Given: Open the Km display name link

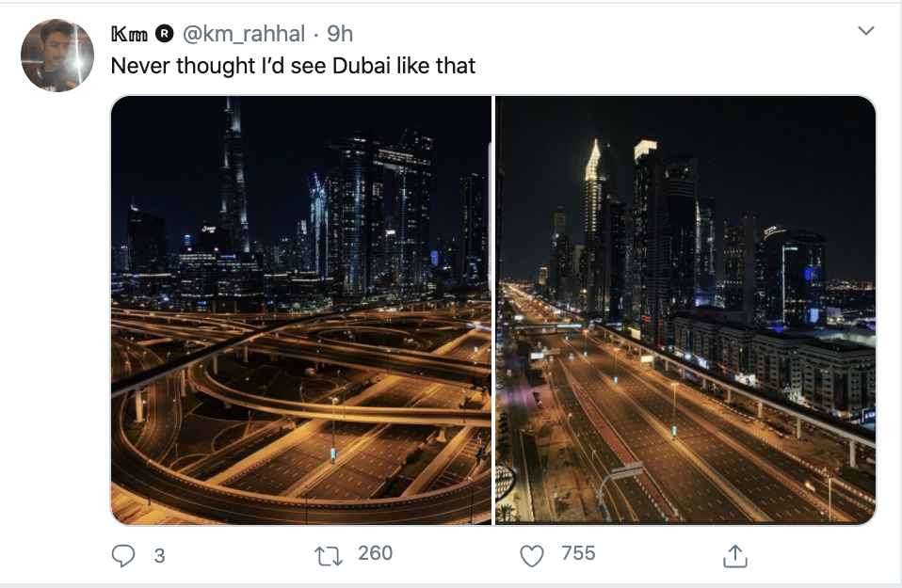Looking at the screenshot, I should (x=129, y=35).
